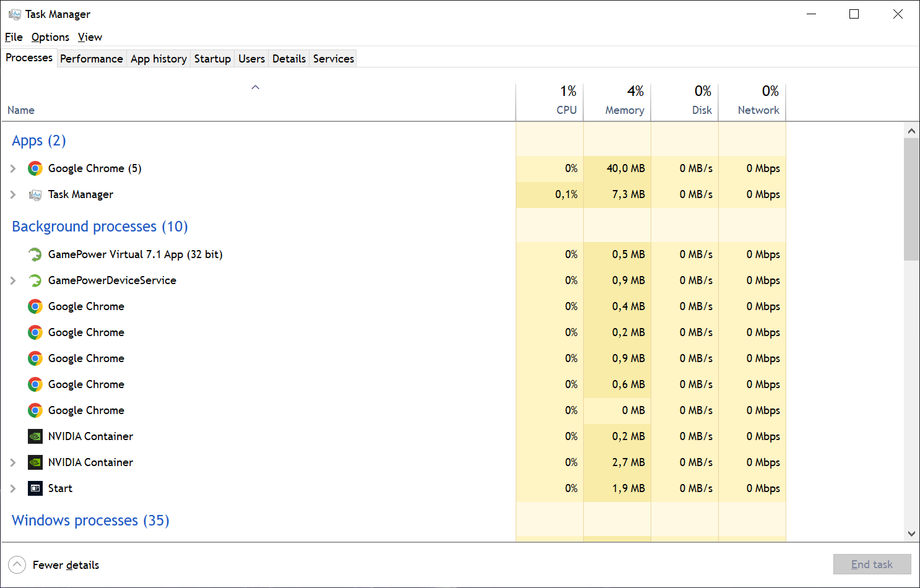Switch to the Services tab
Image resolution: width=920 pixels, height=588 pixels.
click(334, 59)
